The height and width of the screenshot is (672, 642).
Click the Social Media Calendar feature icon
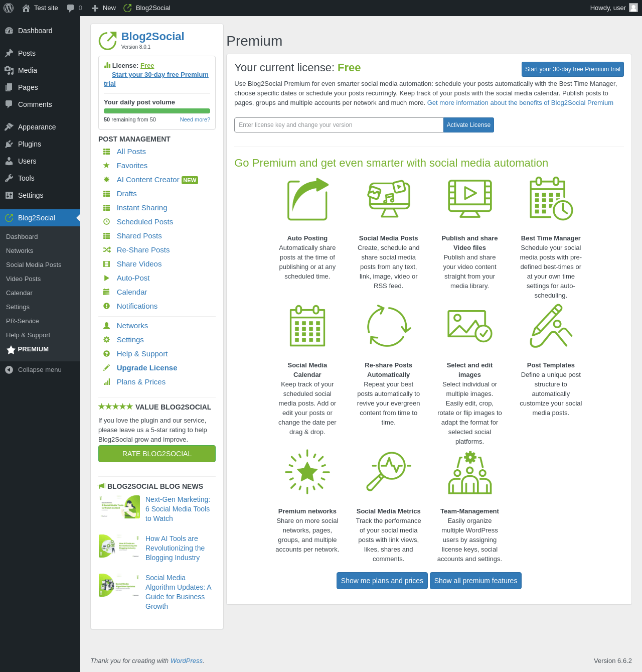coord(307,326)
